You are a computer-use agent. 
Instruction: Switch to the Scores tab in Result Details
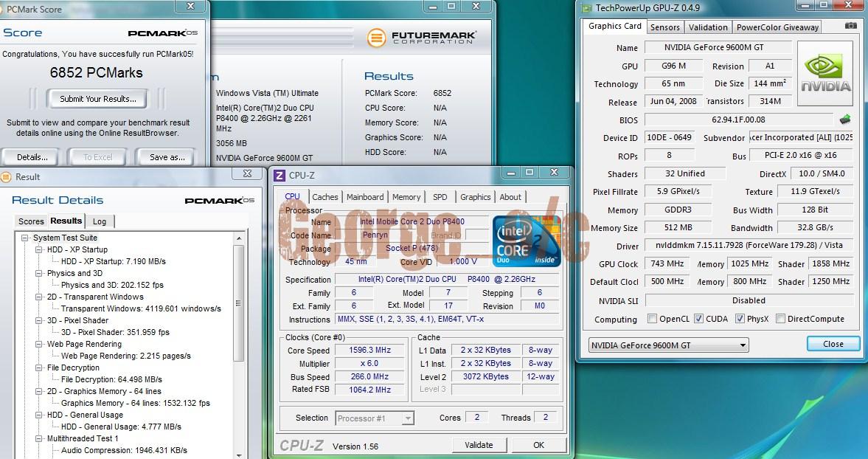pyautogui.click(x=31, y=221)
